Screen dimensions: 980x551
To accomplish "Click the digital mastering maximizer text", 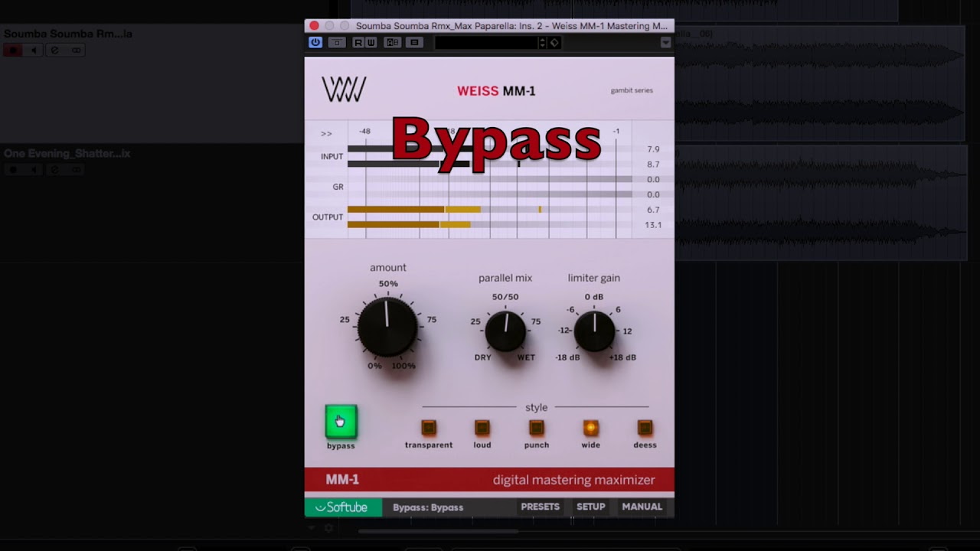I will pos(573,480).
